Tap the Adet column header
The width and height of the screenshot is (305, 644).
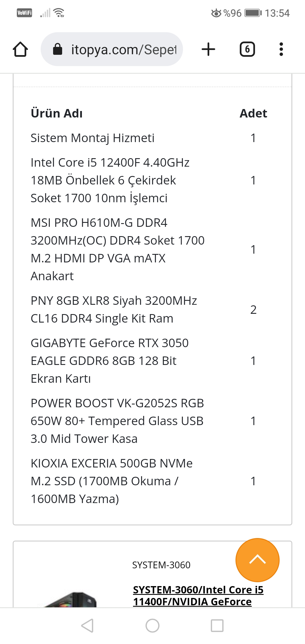(253, 113)
